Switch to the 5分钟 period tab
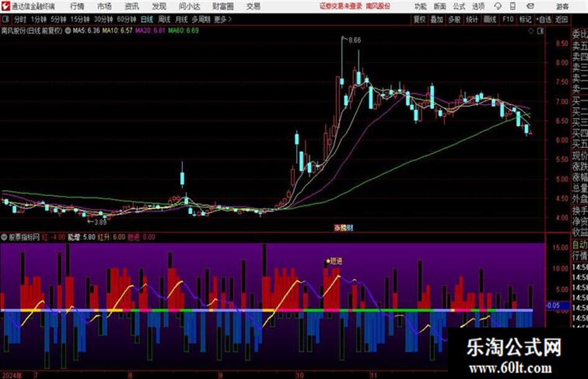588x379 pixels. point(58,19)
